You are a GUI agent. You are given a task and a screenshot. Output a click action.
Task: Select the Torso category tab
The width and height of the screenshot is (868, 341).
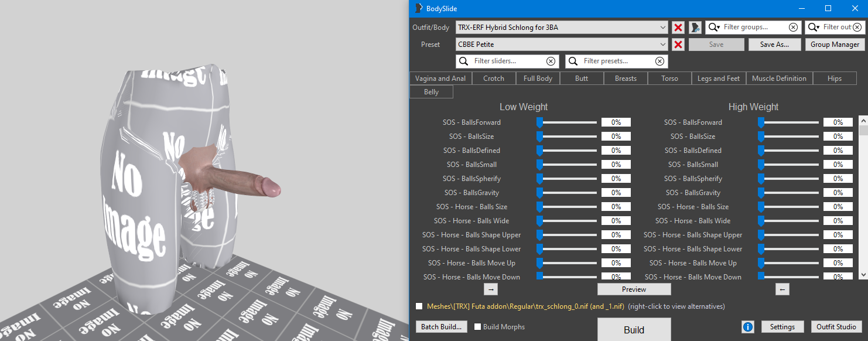pyautogui.click(x=669, y=79)
